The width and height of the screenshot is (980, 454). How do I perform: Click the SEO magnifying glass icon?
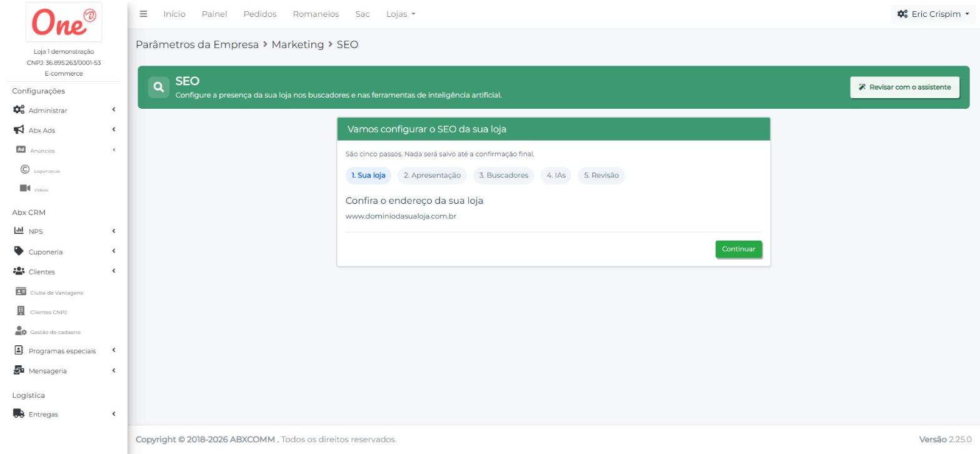[x=159, y=88]
